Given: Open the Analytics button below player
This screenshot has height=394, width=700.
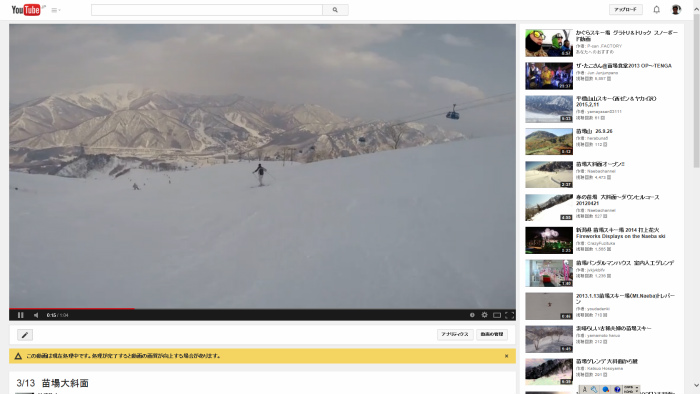Looking at the screenshot, I should click(x=455, y=334).
